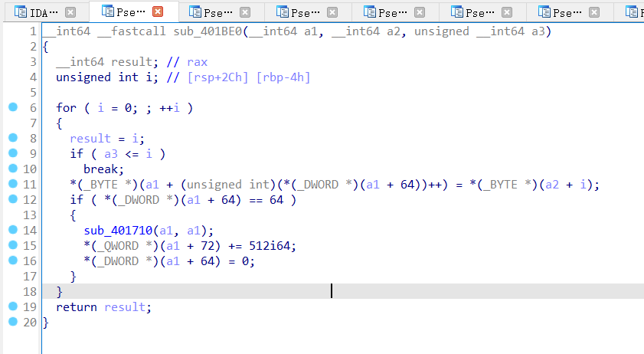Toggle breakpoint dot on line 14
The width and height of the screenshot is (644, 354).
12,230
